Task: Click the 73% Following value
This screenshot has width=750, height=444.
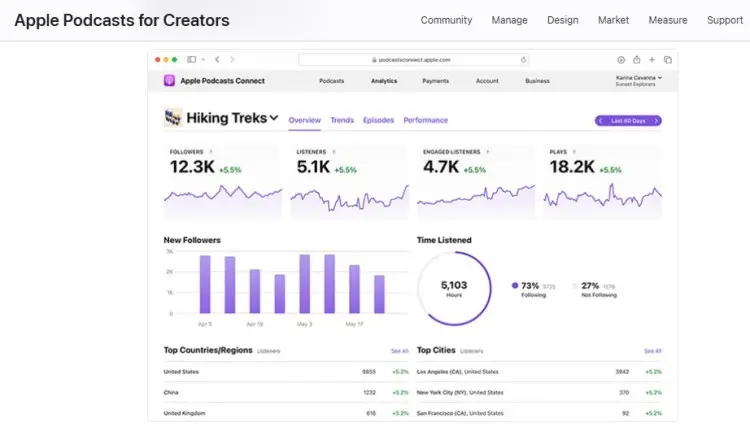Action: click(x=530, y=286)
